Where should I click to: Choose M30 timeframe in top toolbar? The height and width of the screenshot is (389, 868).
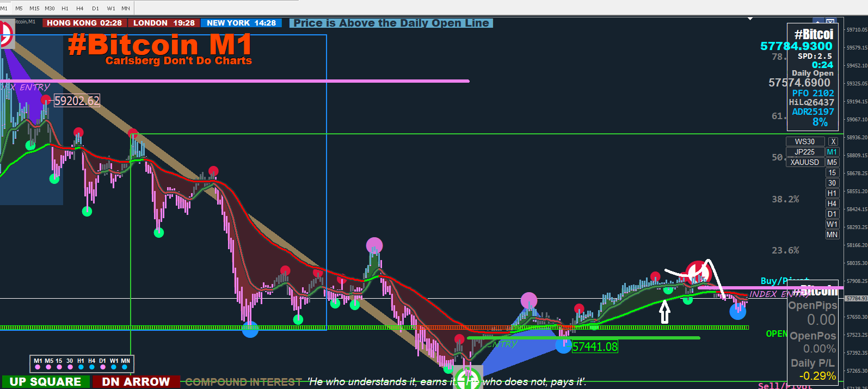tap(50, 8)
